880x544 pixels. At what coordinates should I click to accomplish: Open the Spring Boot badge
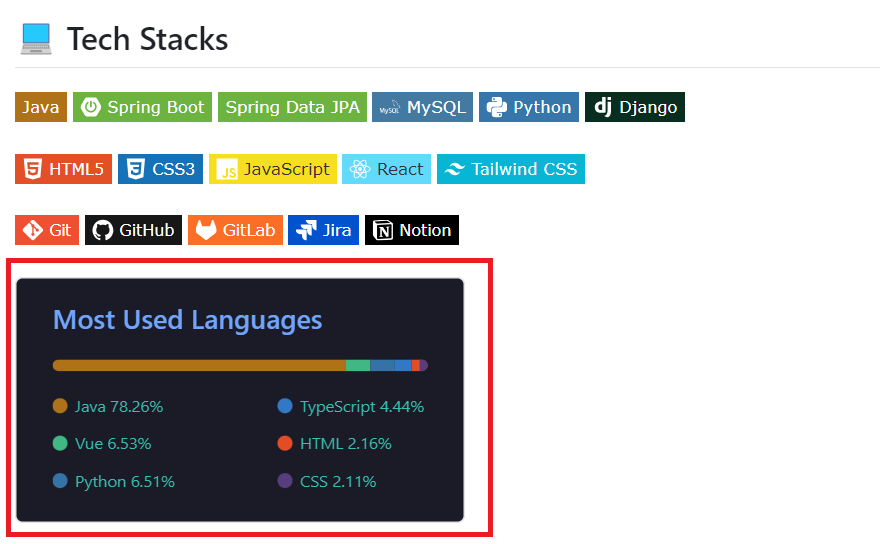point(143,107)
